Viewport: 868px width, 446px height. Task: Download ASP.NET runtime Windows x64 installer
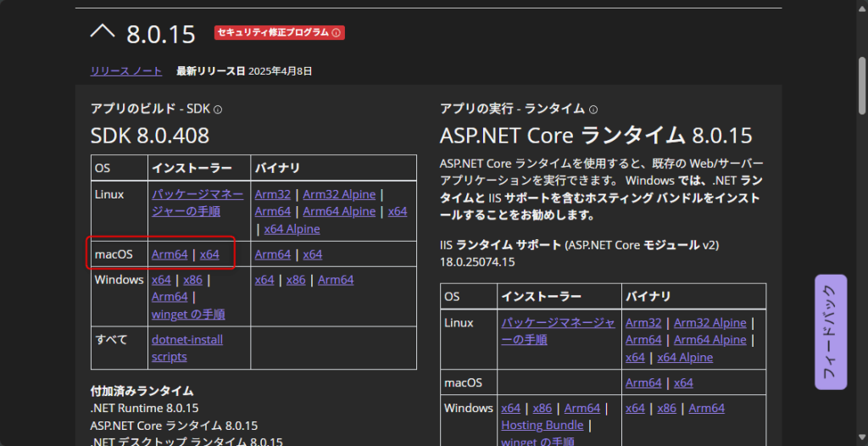(510, 409)
